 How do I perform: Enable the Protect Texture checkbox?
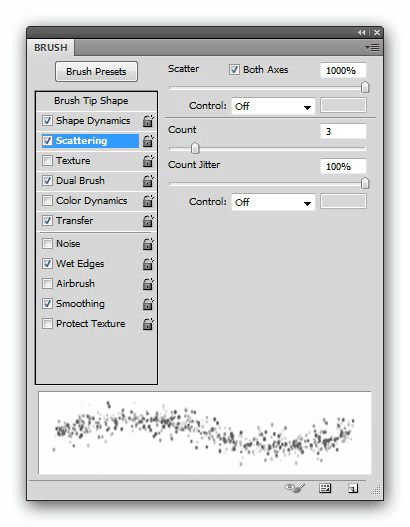pyautogui.click(x=47, y=323)
